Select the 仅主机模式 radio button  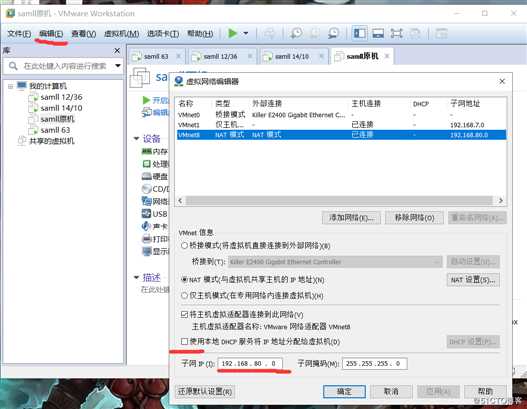pyautogui.click(x=184, y=296)
